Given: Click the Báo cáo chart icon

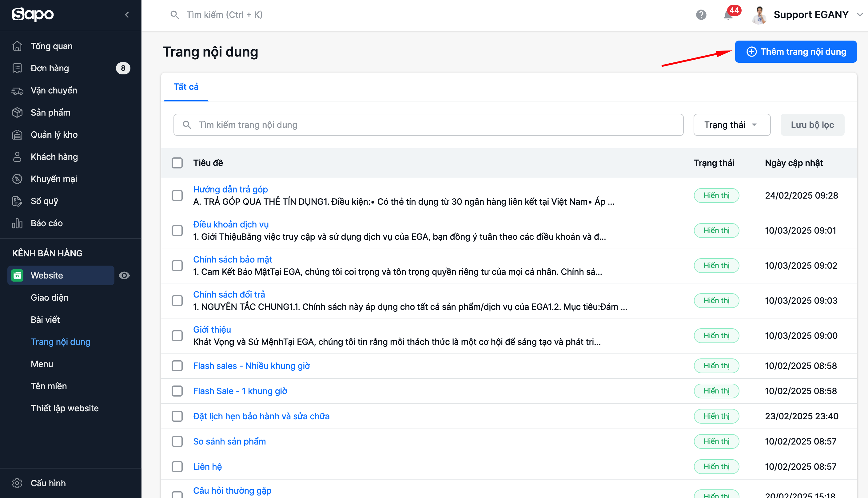Looking at the screenshot, I should 17,223.
